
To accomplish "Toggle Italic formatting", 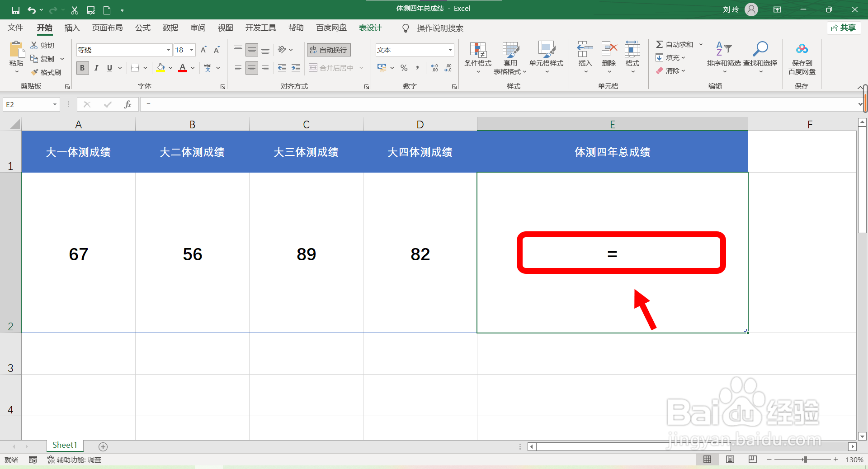I will coord(96,68).
